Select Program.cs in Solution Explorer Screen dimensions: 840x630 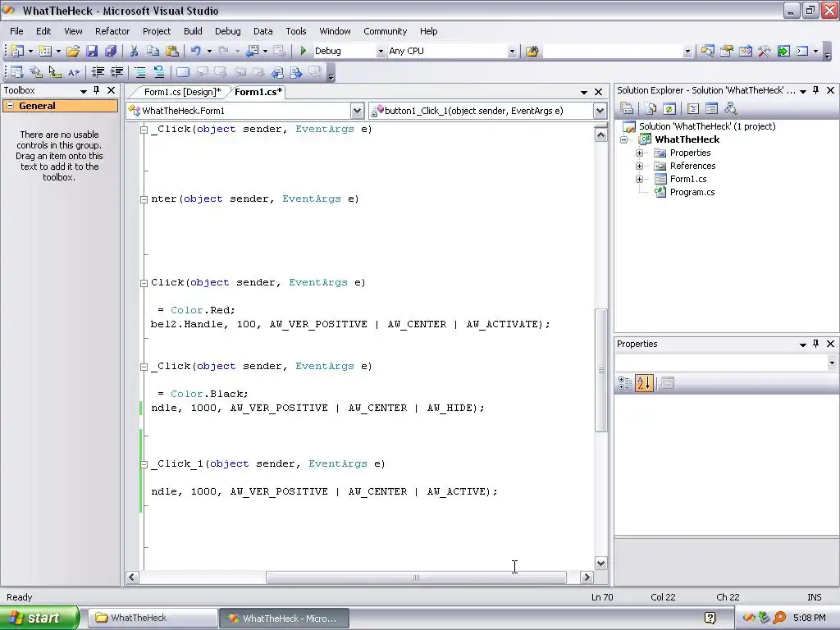pyautogui.click(x=692, y=192)
